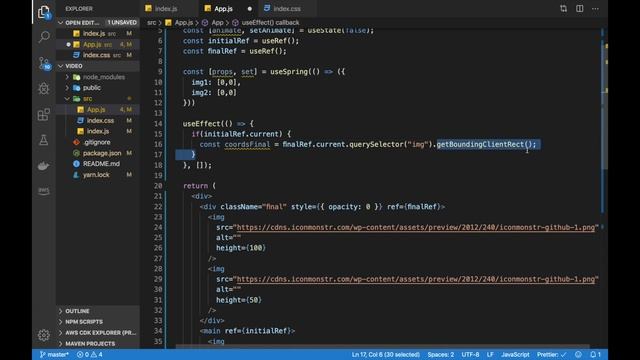Click the useSpring call on line 9
Viewport: 640px width, 360px height.
pyautogui.click(x=289, y=72)
